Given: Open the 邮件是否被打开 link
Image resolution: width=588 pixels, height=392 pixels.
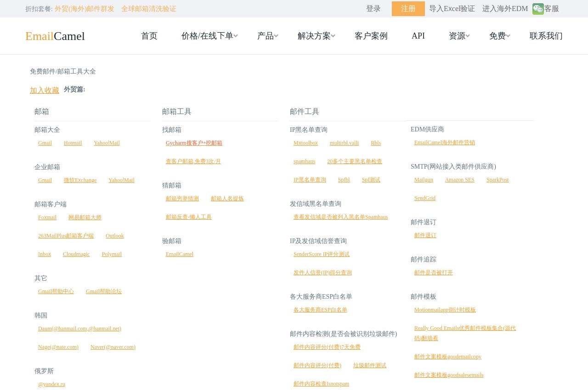Looking at the screenshot, I should [x=434, y=273].
